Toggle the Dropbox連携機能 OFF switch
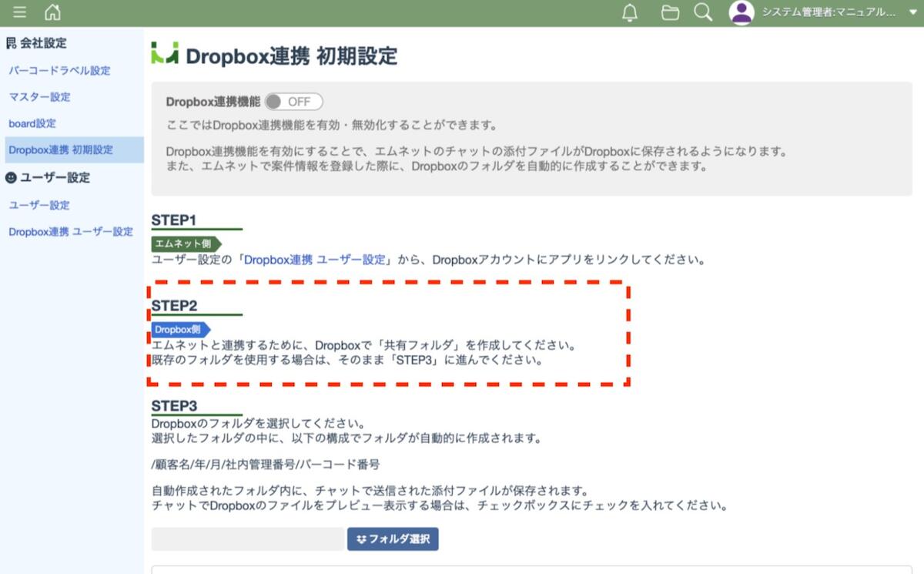The image size is (924, 574). (293, 102)
